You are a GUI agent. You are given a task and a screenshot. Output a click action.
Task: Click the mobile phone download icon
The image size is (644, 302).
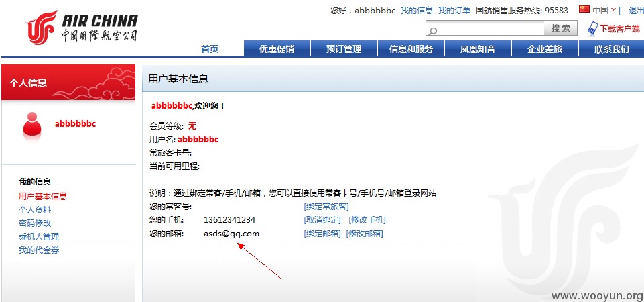[592, 28]
